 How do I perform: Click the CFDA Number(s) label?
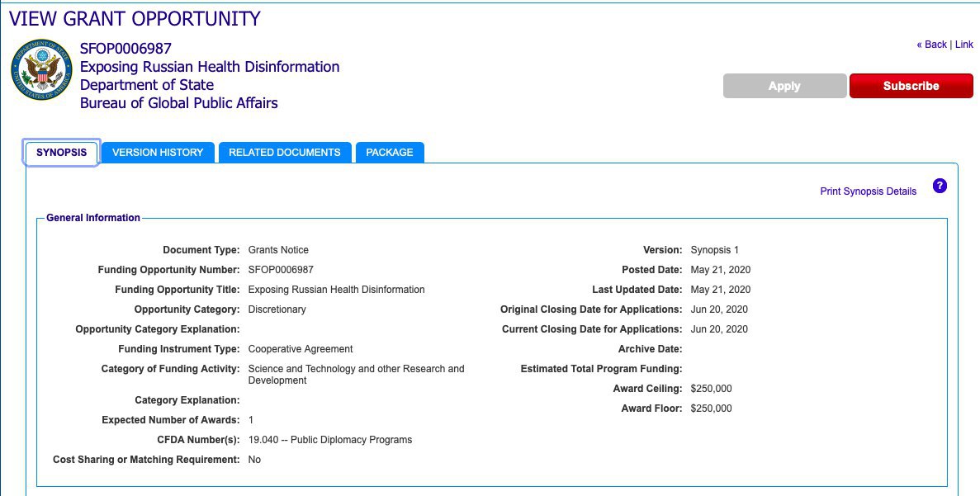[x=199, y=440]
